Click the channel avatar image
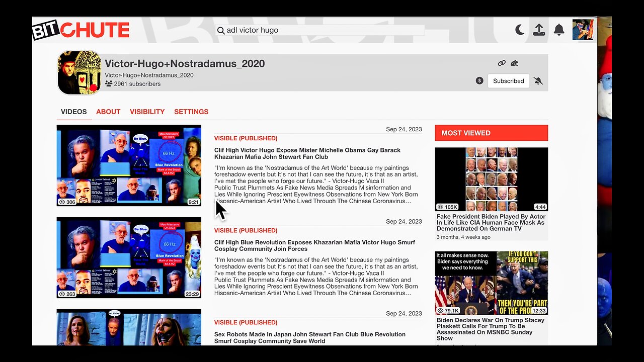This screenshot has width=644, height=362. point(79,72)
